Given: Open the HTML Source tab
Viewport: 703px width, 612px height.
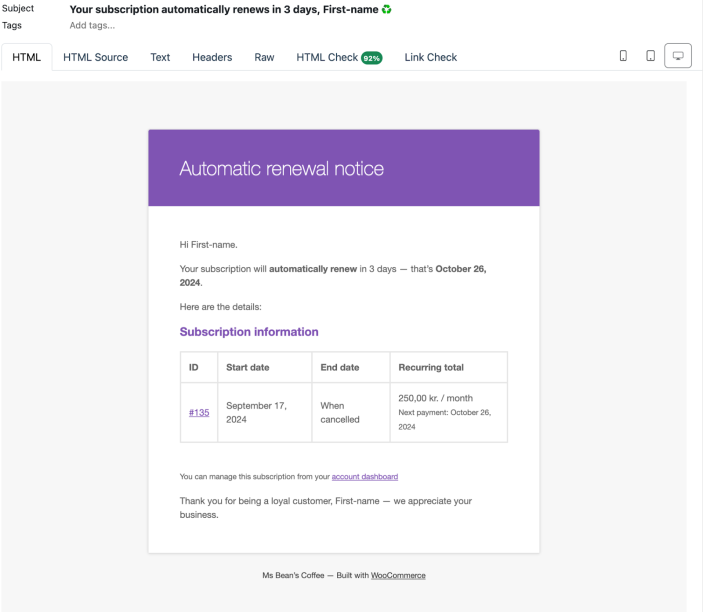Looking at the screenshot, I should 95,57.
